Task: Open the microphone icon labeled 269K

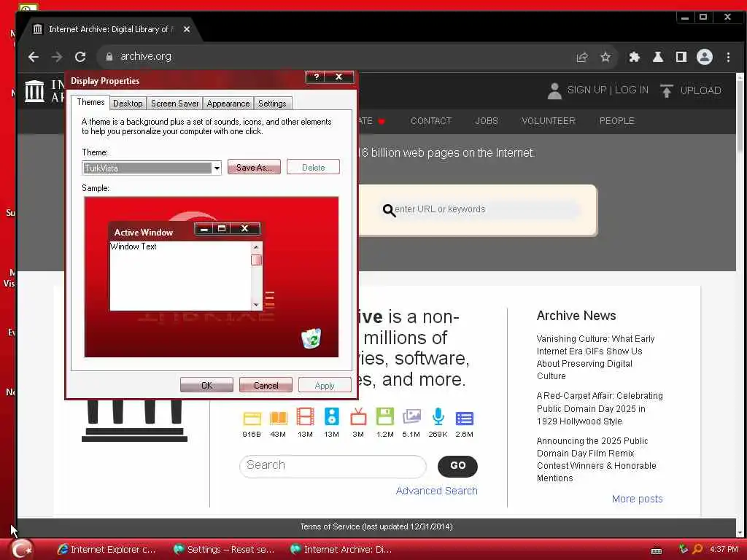Action: [438, 416]
